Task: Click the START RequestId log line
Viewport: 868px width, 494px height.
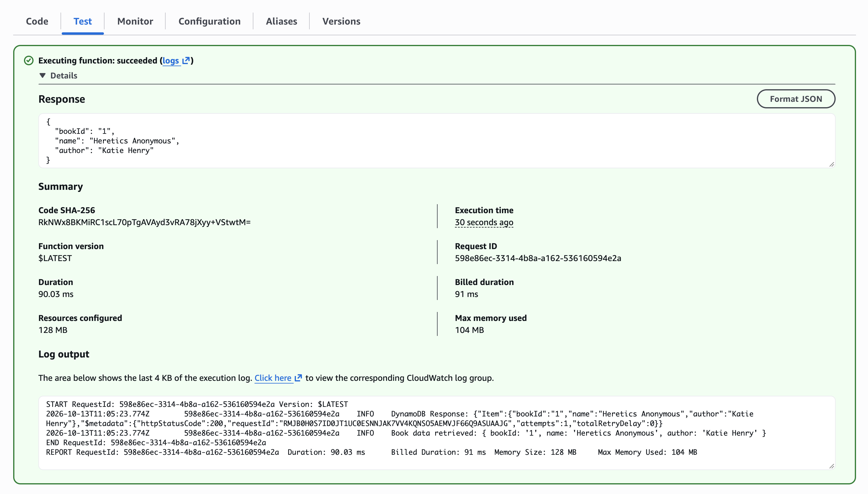Action: pos(197,404)
